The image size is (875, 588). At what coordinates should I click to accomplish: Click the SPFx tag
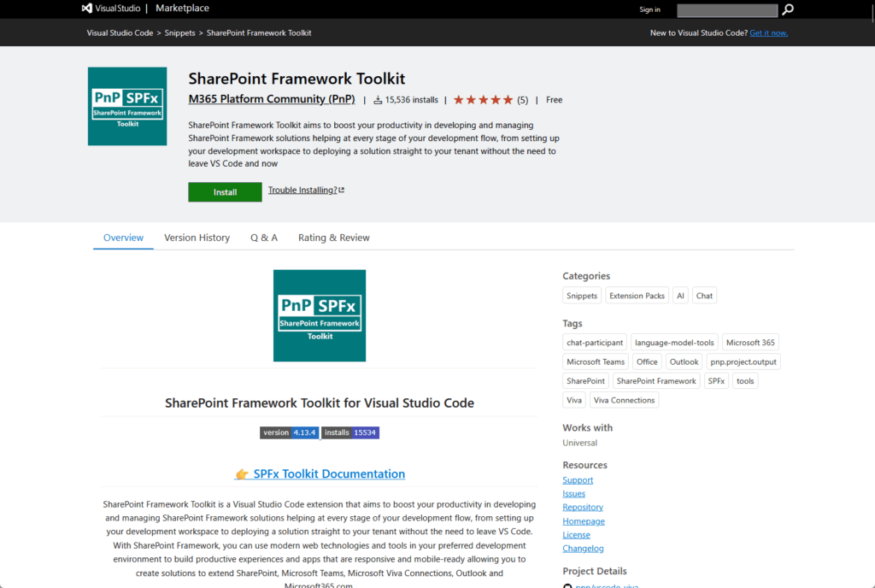pos(716,381)
